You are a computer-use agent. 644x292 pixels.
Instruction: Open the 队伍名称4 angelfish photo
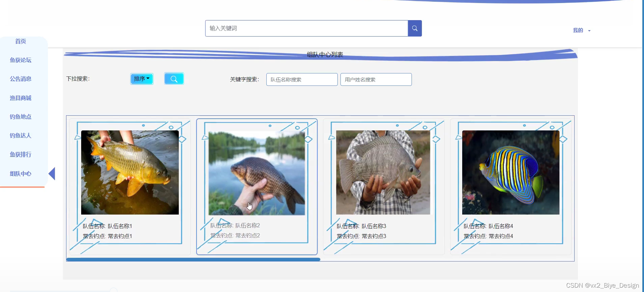[511, 172]
